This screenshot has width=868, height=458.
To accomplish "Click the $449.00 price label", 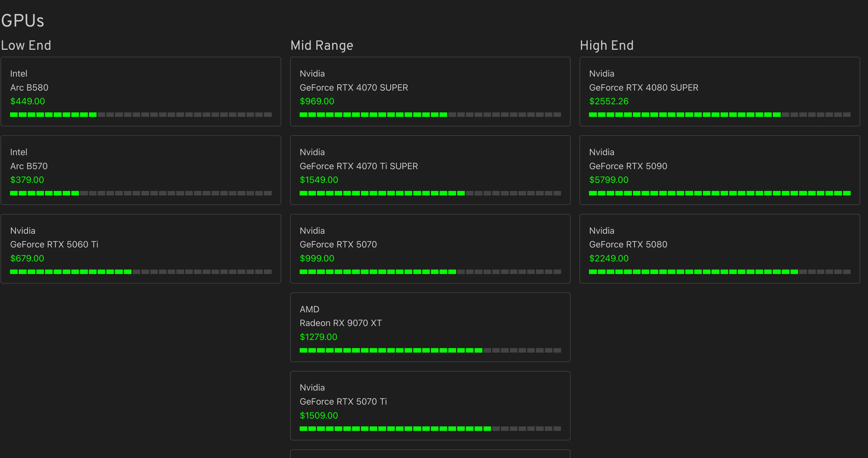I will [x=28, y=101].
